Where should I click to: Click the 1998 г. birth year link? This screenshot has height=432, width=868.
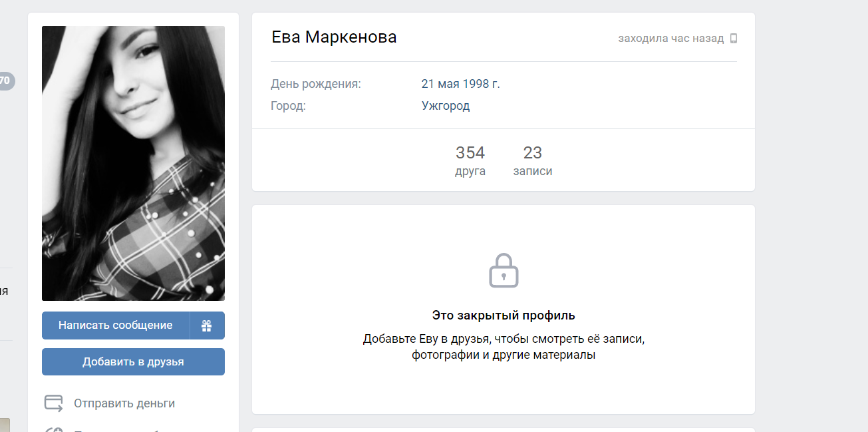pos(482,84)
